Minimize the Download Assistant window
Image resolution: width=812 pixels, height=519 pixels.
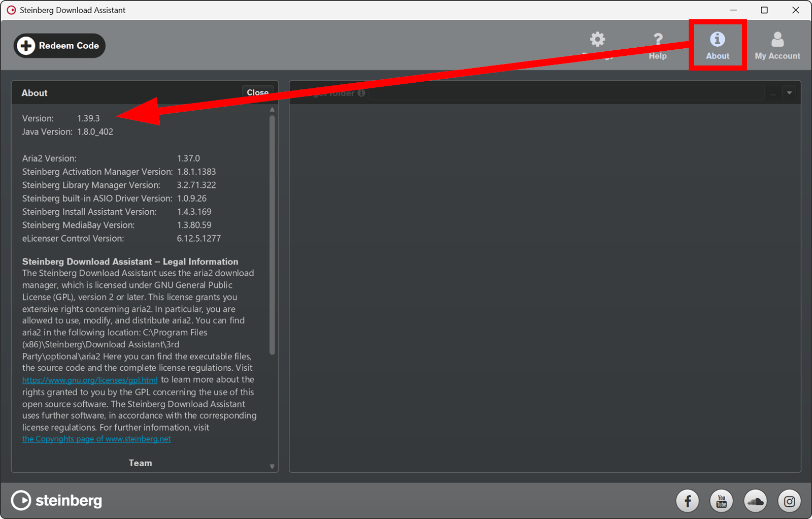pos(733,10)
